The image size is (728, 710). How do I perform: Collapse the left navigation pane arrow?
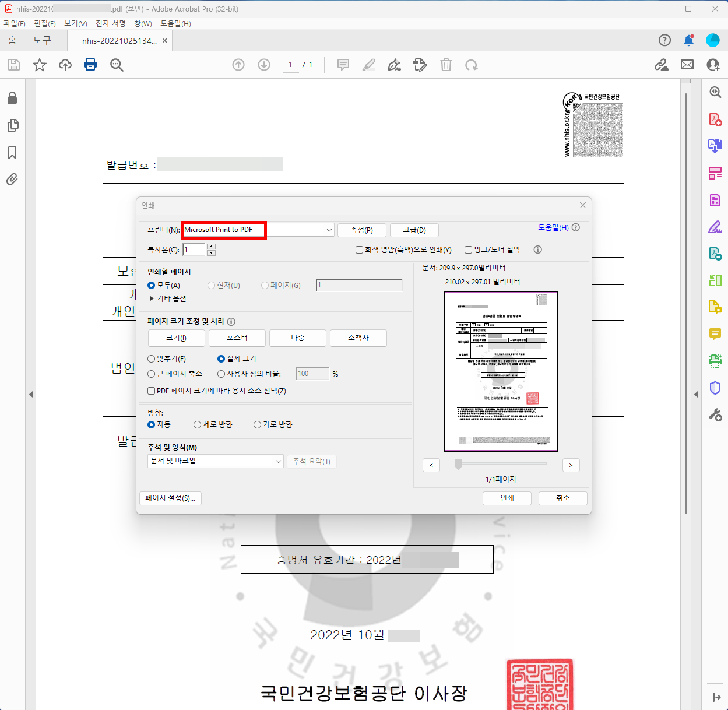click(31, 395)
